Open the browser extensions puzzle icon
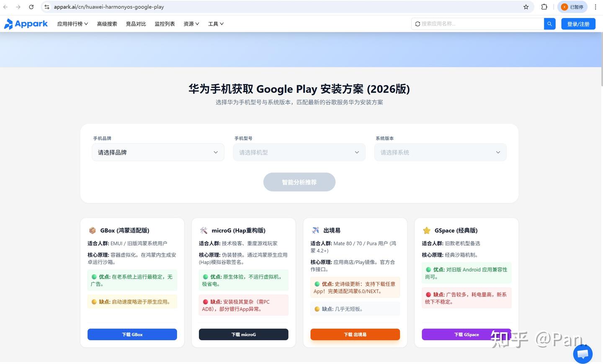The width and height of the screenshot is (603, 364). coord(544,7)
